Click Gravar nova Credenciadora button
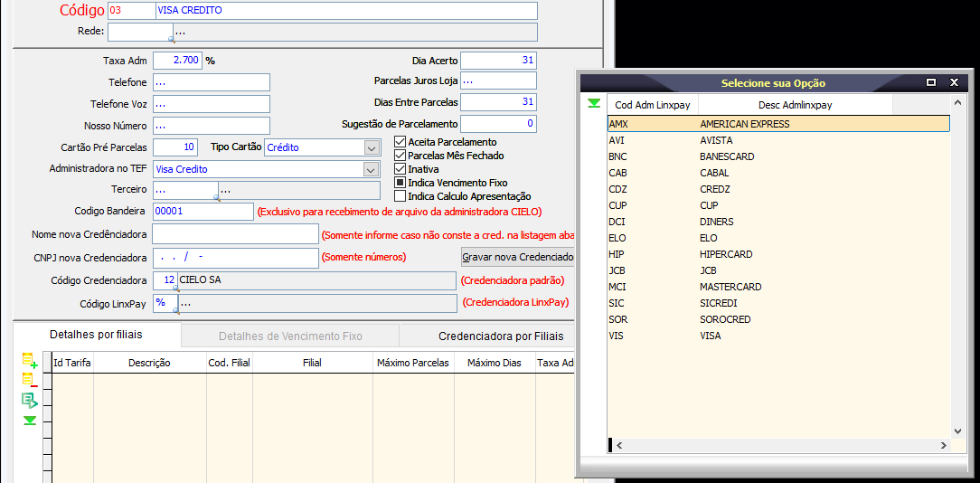This screenshot has height=483, width=980. 517,257
